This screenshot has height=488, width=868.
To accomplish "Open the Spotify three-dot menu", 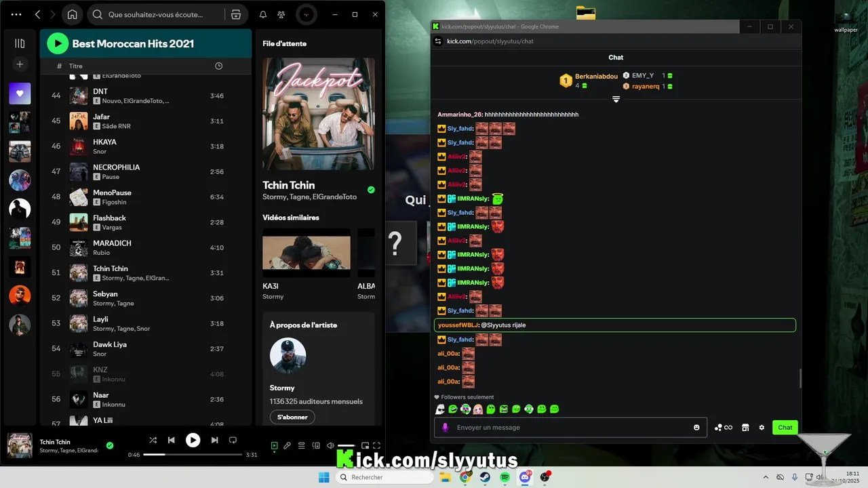I will 16,14.
